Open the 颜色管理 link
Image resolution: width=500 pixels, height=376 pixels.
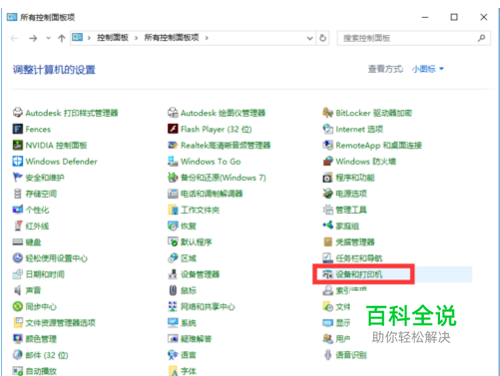(x=41, y=339)
